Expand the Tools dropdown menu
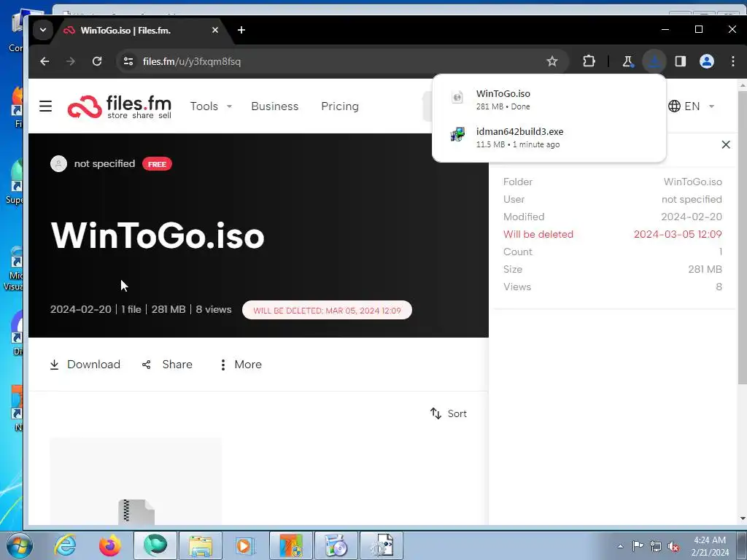The height and width of the screenshot is (560, 747). coord(211,106)
